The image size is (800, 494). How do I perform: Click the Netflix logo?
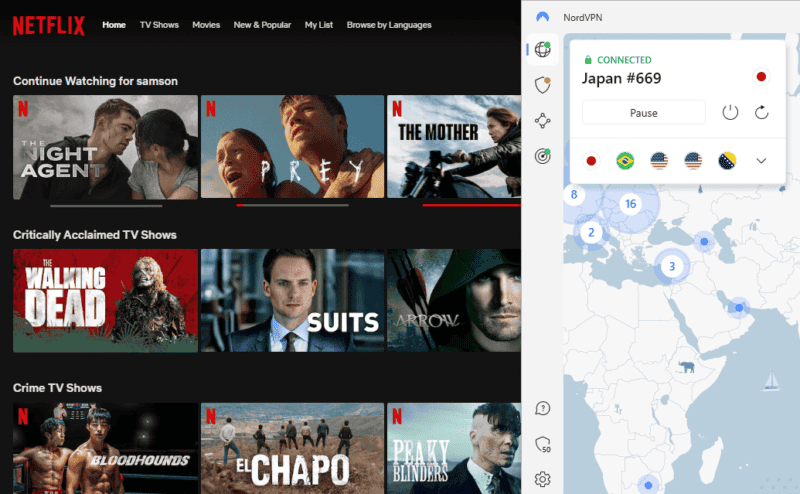tap(49, 26)
